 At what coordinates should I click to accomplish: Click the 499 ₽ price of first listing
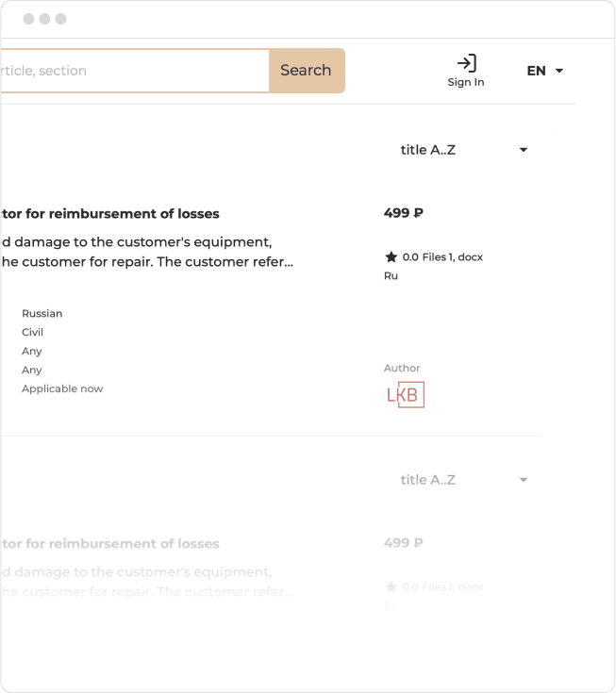click(x=403, y=213)
